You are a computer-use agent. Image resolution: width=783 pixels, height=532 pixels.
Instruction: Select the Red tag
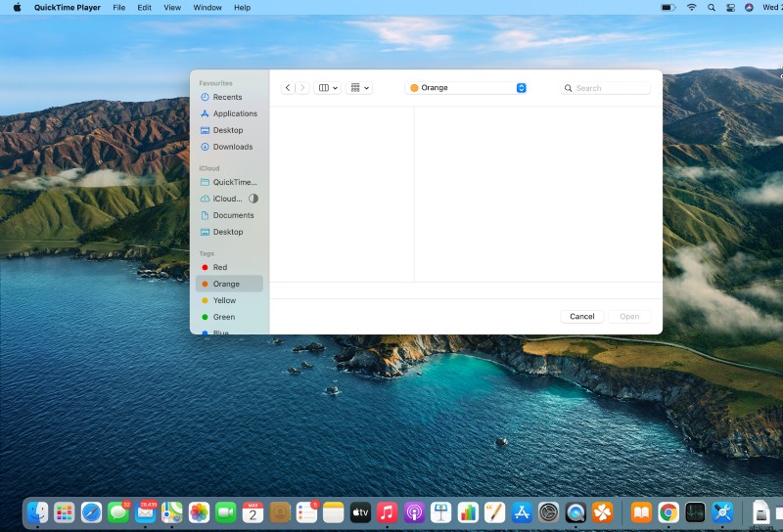(x=229, y=268)
